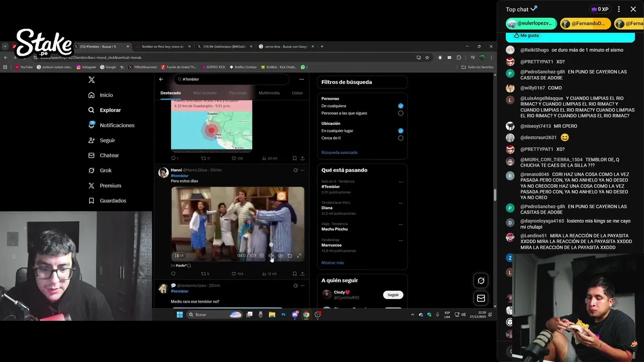
Task: Select Personas a las que sigues option
Action: click(x=400, y=113)
